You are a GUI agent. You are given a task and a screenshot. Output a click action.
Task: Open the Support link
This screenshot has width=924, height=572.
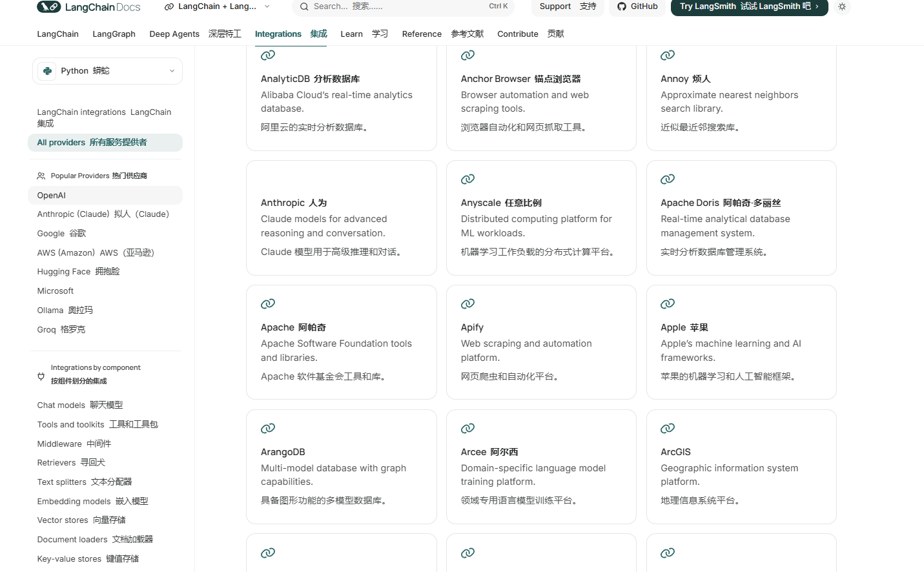click(x=555, y=6)
